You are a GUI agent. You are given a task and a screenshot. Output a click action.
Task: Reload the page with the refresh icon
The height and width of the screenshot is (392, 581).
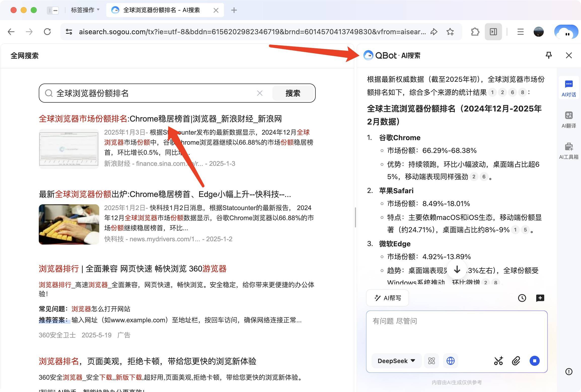point(48,32)
